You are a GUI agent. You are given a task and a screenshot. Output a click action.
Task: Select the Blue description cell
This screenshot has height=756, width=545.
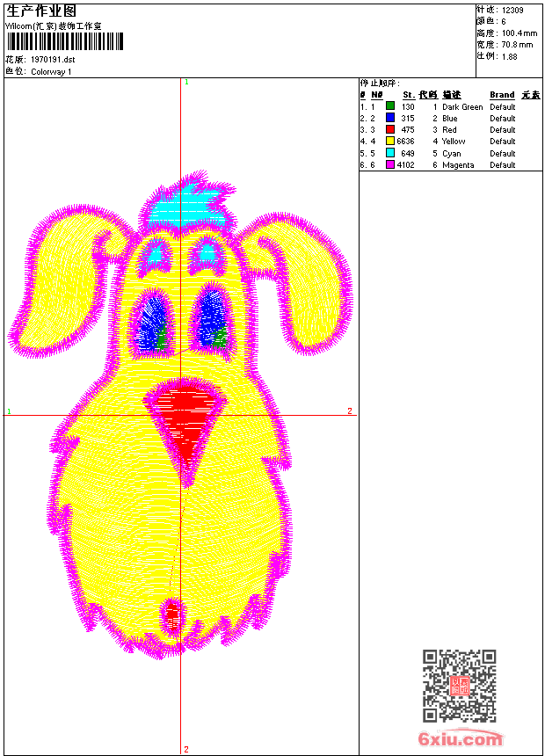click(450, 119)
